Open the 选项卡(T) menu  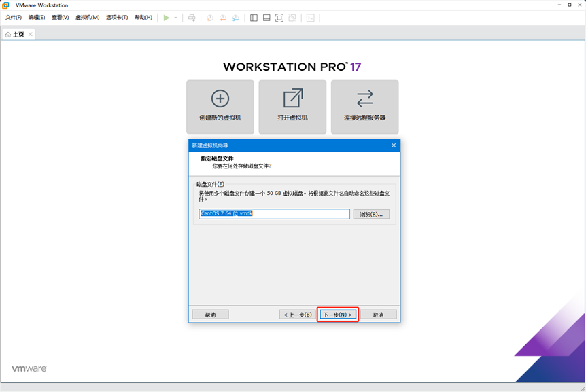click(x=117, y=18)
